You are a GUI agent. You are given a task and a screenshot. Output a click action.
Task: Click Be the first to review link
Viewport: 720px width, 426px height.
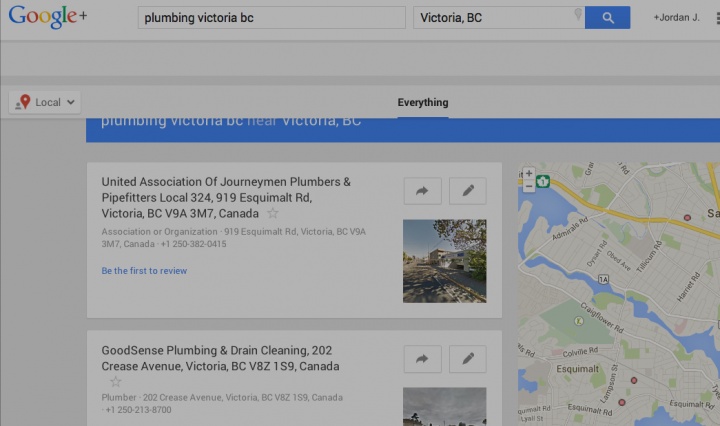[x=144, y=271]
